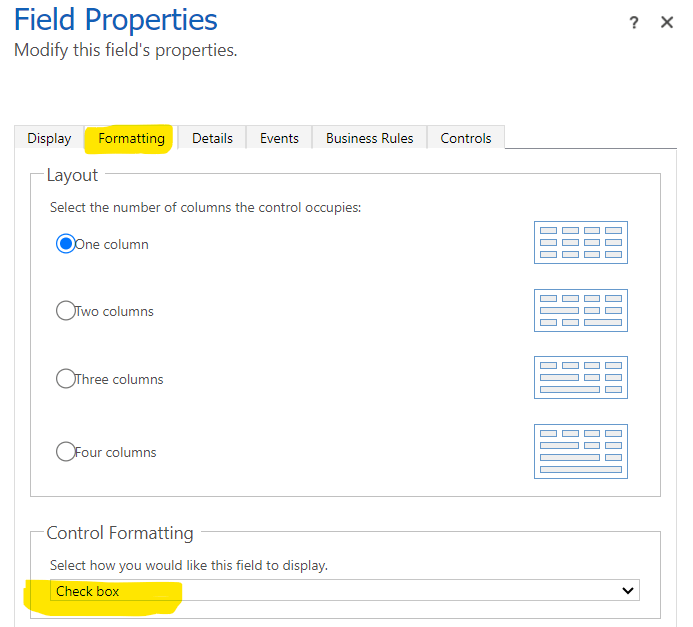The width and height of the screenshot is (693, 627).
Task: Click the Field Properties dialog title
Action: pyautogui.click(x=115, y=19)
